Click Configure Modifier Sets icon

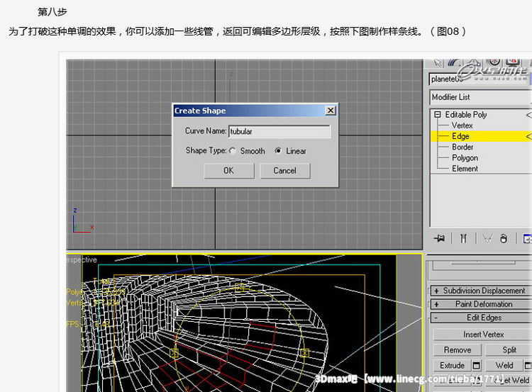[x=527, y=238]
